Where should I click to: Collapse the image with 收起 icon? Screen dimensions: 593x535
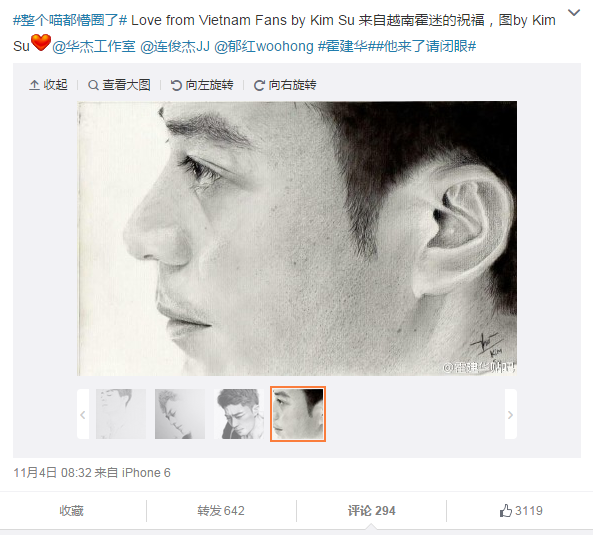48,85
